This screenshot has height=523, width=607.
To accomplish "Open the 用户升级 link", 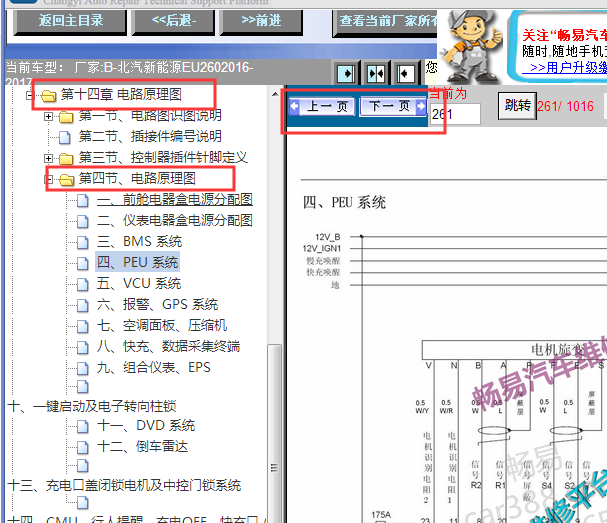I will click(566, 67).
